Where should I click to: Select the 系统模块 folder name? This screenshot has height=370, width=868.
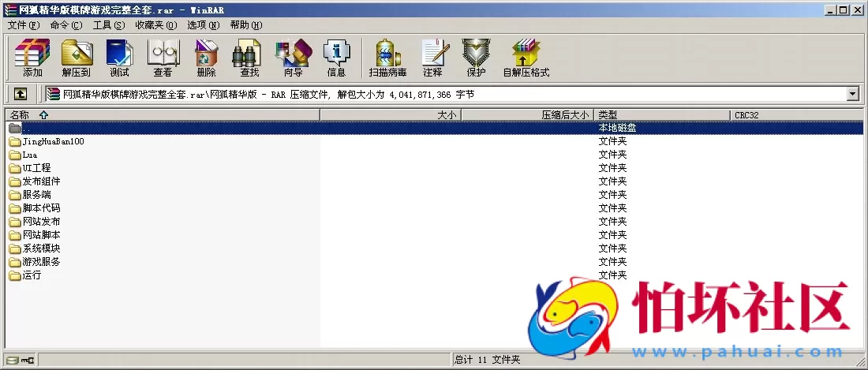tap(42, 249)
